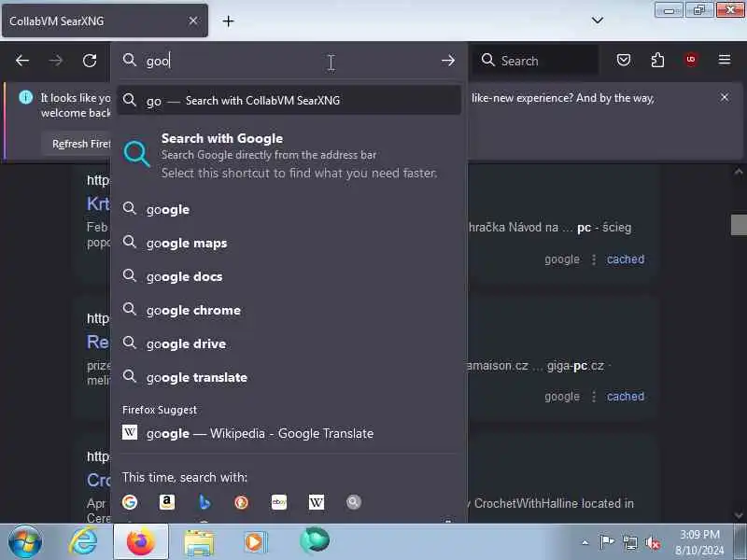
Task: Pick the 'google maps' suggestion
Action: [x=289, y=243]
